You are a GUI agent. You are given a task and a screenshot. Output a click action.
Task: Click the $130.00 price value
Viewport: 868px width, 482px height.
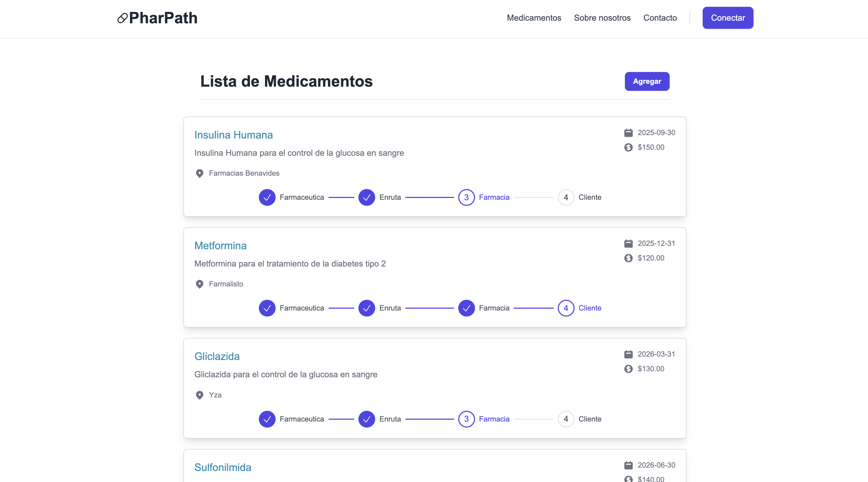(x=651, y=369)
